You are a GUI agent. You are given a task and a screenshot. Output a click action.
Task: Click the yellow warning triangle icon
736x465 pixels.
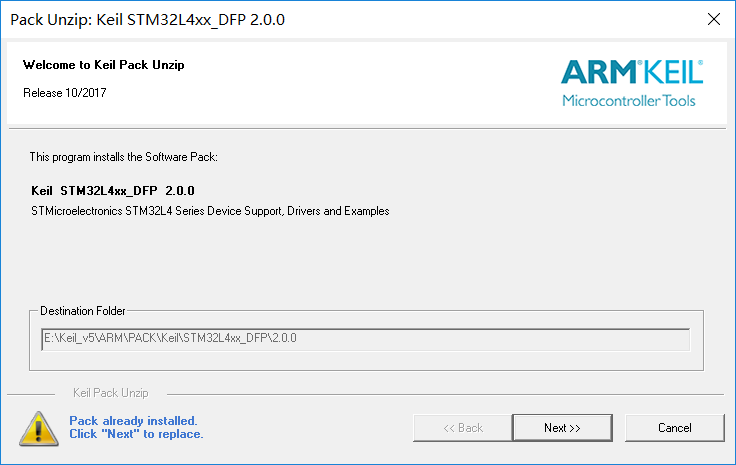point(39,428)
